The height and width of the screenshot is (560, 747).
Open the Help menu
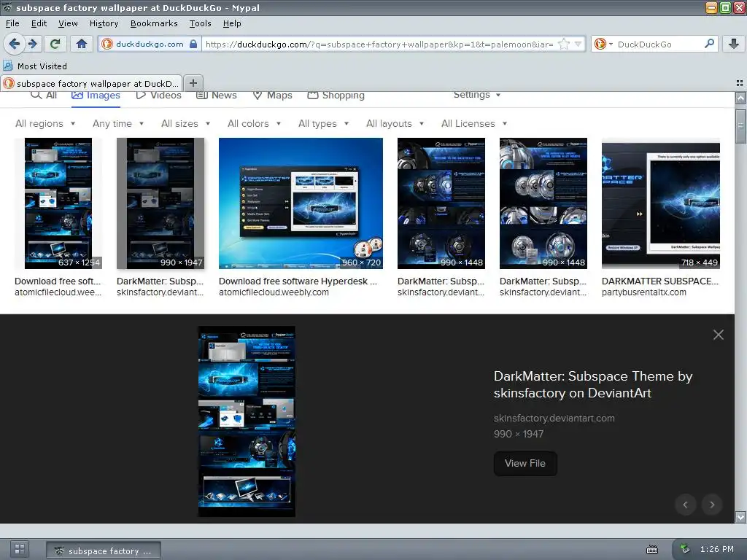point(232,23)
